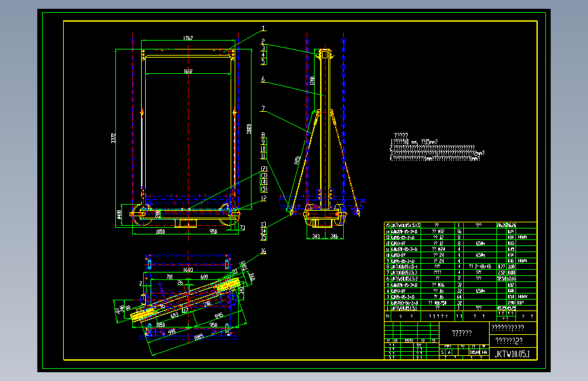Select the 3020 vertical height dimension
The width and height of the screenshot is (588, 381).
point(249,129)
